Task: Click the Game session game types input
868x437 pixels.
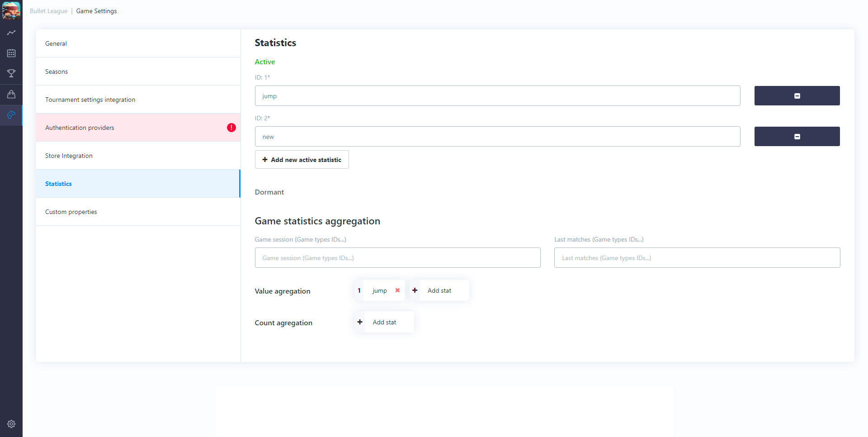Action: pyautogui.click(x=397, y=258)
